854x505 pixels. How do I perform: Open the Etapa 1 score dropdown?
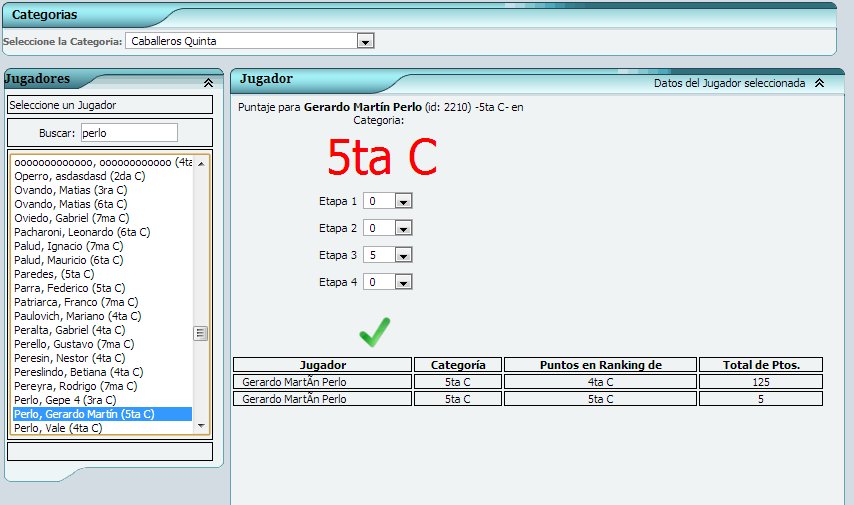pos(403,201)
